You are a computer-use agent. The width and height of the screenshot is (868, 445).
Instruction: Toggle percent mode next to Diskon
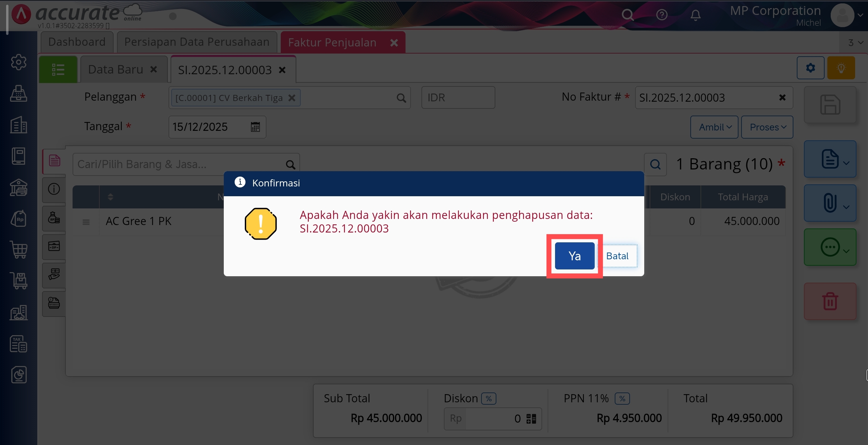tap(489, 399)
